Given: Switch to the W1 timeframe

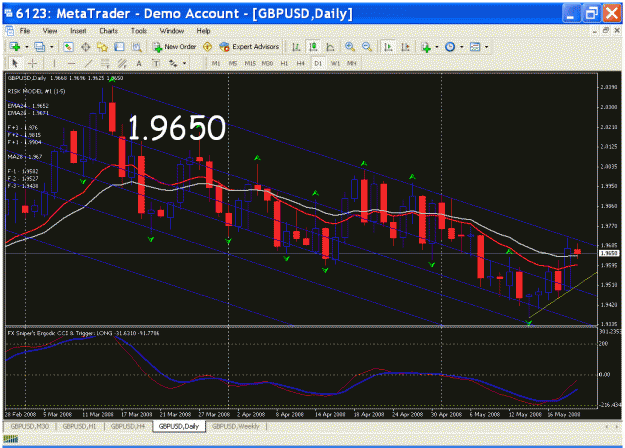Looking at the screenshot, I should click(335, 63).
